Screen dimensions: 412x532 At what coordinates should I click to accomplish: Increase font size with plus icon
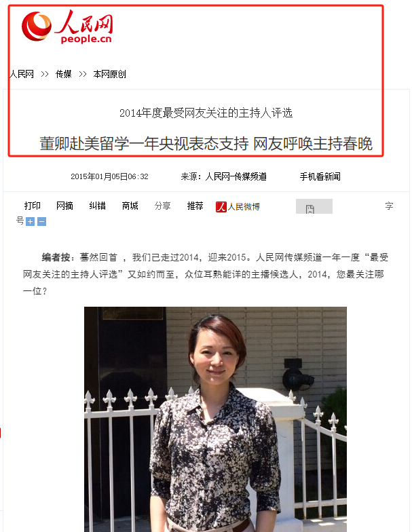[x=30, y=221]
